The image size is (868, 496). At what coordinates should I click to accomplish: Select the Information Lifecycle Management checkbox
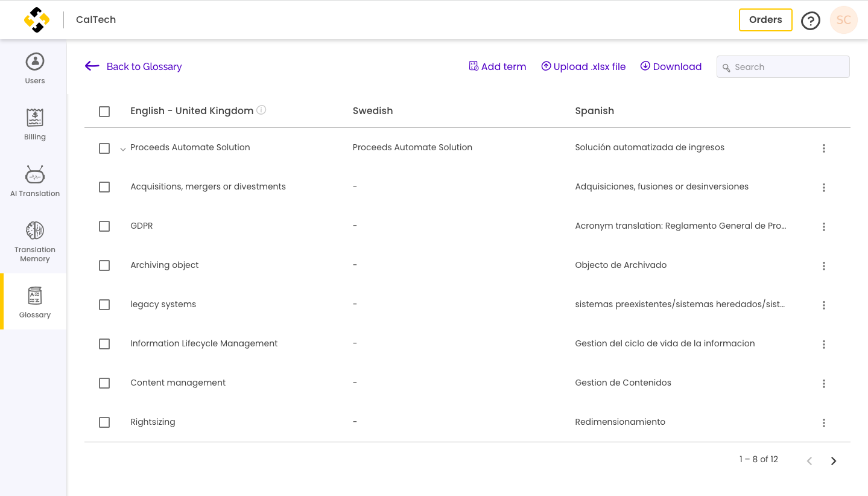[104, 344]
